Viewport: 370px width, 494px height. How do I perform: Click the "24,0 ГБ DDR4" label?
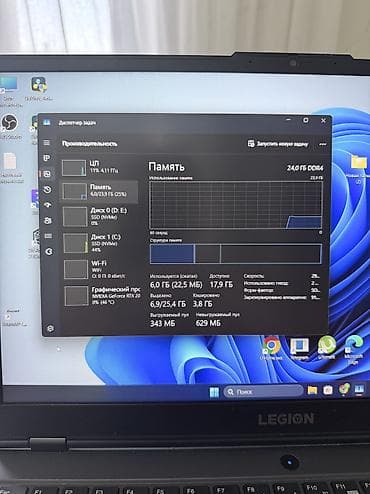click(305, 168)
